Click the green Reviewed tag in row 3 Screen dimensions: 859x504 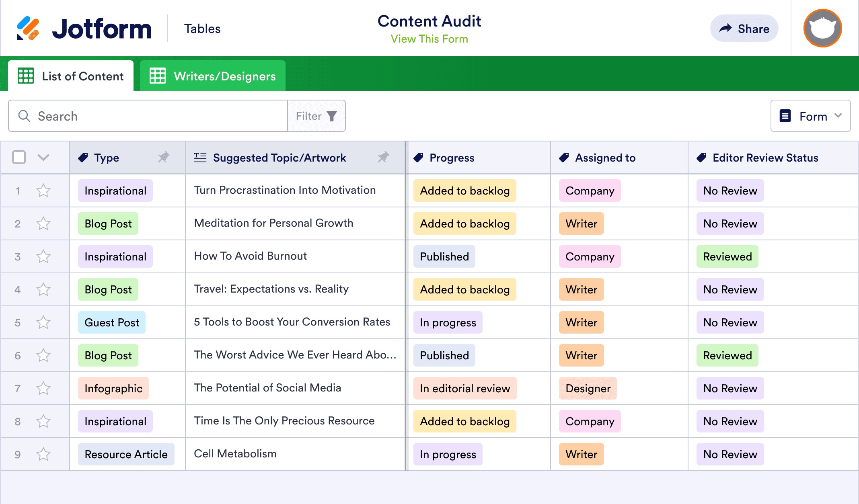pos(727,256)
